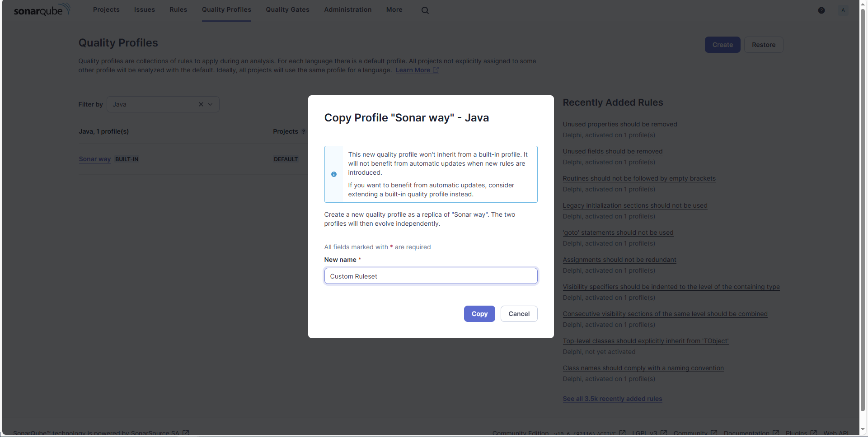The height and width of the screenshot is (437, 868).
Task: Click the Learn More external link icon
Action: [x=436, y=70]
